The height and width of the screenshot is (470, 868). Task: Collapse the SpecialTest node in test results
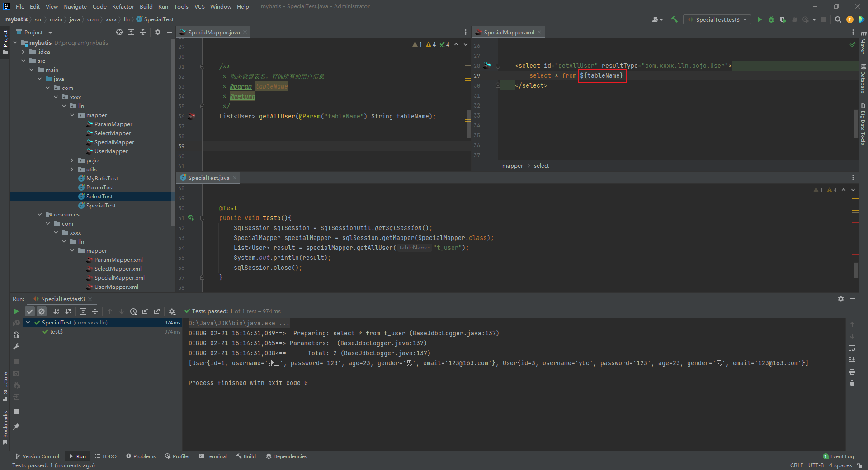click(x=28, y=323)
